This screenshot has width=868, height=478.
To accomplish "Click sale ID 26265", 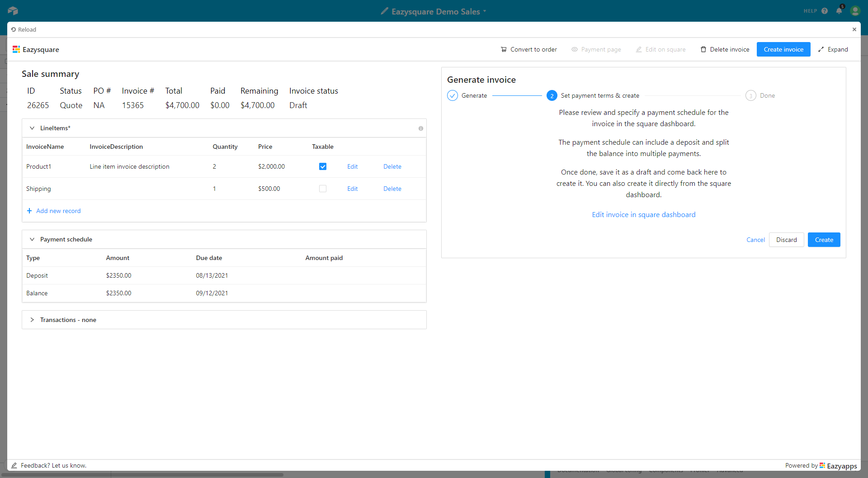I will coord(38,105).
